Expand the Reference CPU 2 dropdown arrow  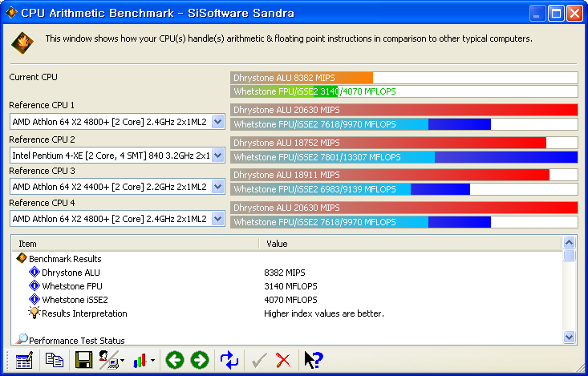click(x=218, y=156)
